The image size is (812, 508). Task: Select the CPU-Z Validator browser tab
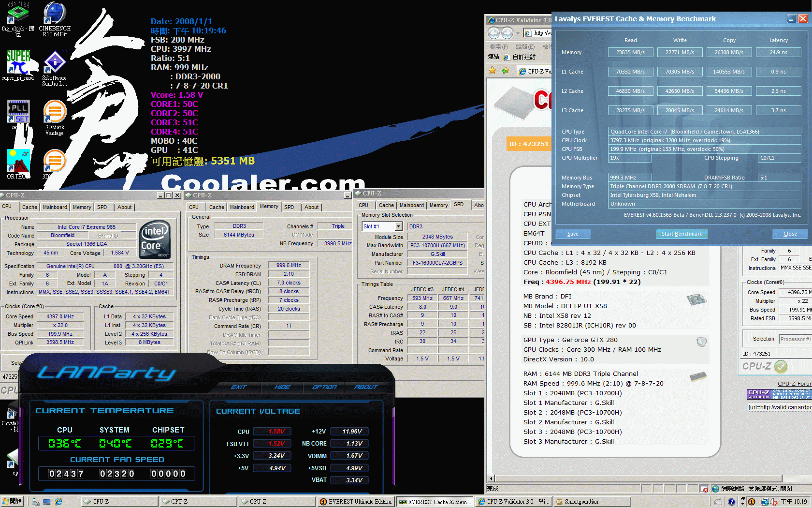(x=534, y=71)
